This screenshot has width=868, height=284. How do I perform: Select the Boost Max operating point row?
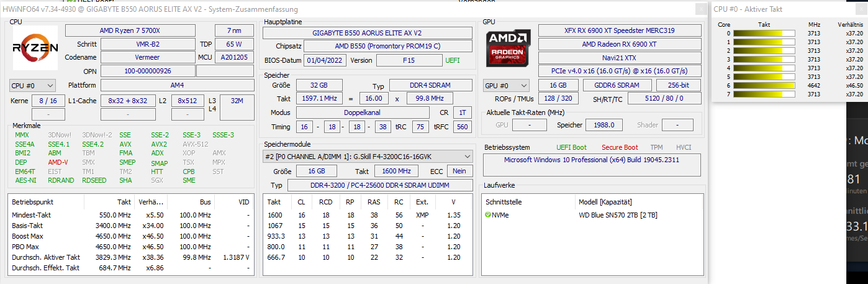(131, 236)
